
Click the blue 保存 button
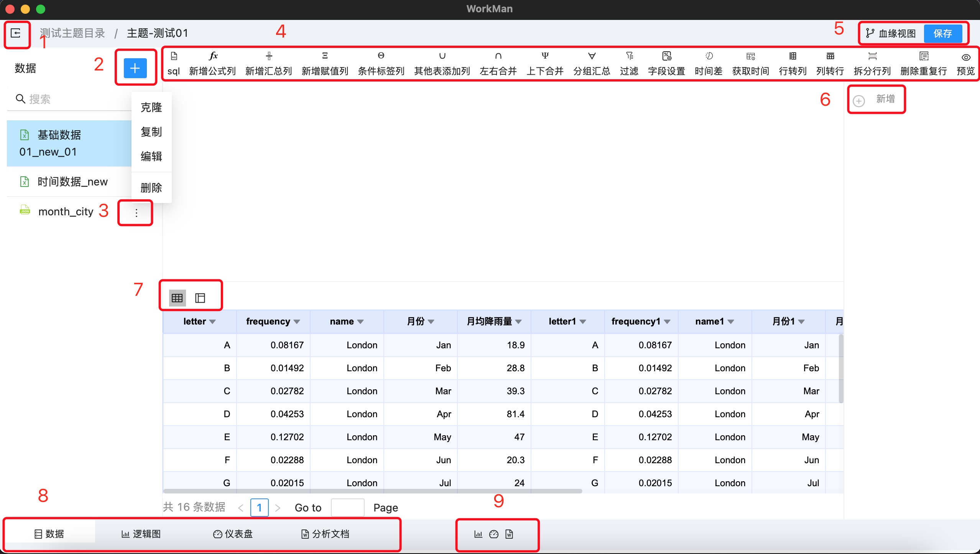tap(943, 34)
